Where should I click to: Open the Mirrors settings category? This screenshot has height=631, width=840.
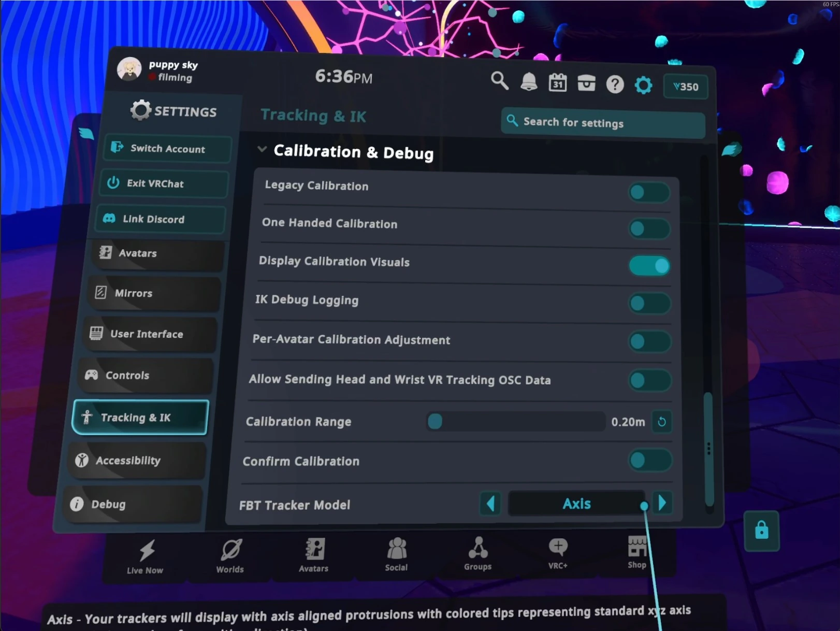click(154, 294)
